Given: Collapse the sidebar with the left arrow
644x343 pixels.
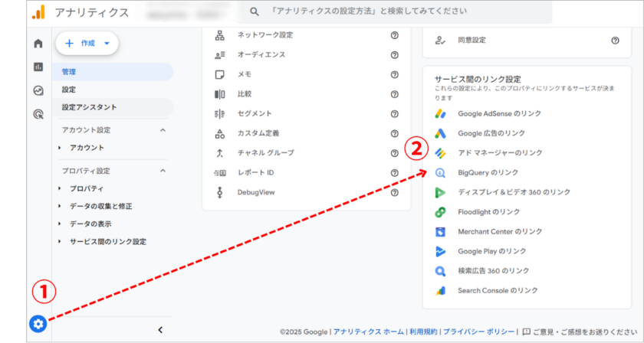Looking at the screenshot, I should point(160,330).
